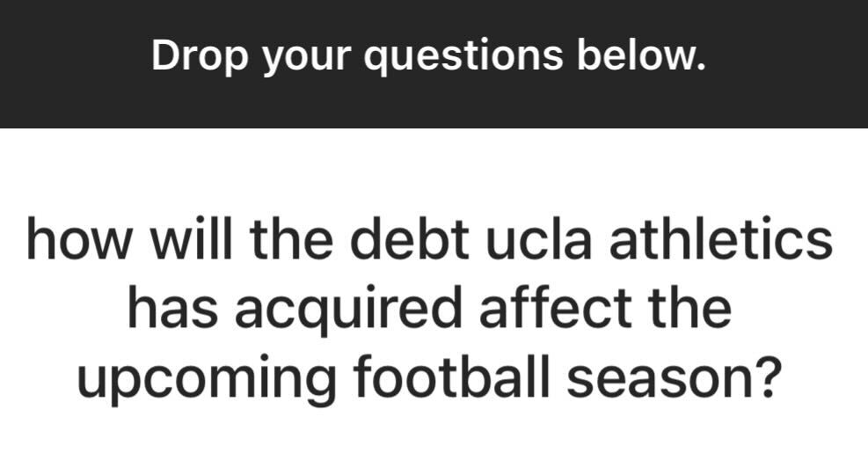This screenshot has width=868, height=475.
Task: Select the submitted question about UCLA athletics debt
Action: click(x=429, y=308)
